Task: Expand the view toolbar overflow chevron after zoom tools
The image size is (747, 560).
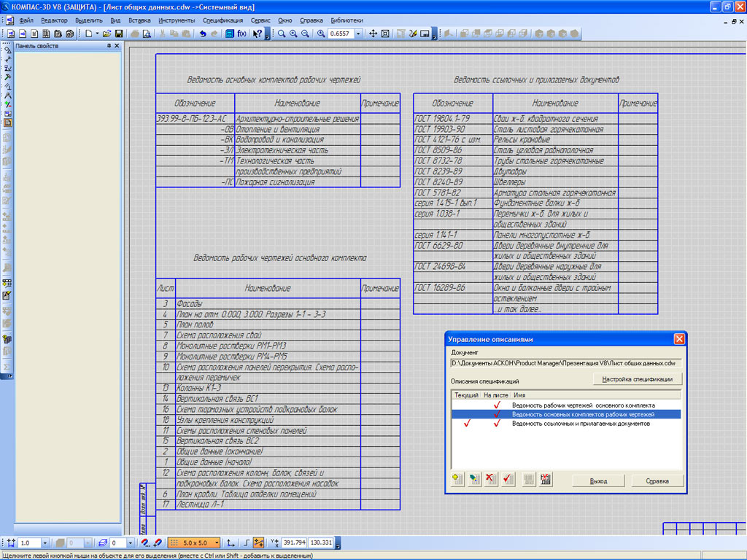Action: [x=434, y=35]
